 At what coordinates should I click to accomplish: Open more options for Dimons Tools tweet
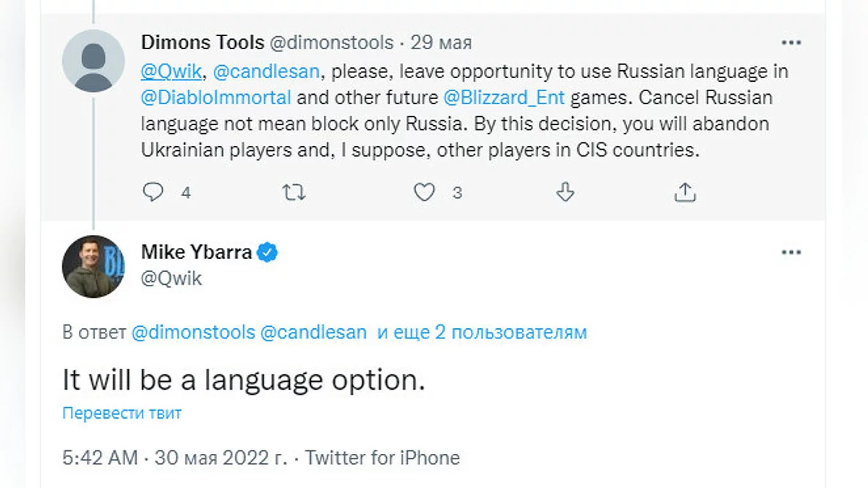[791, 43]
